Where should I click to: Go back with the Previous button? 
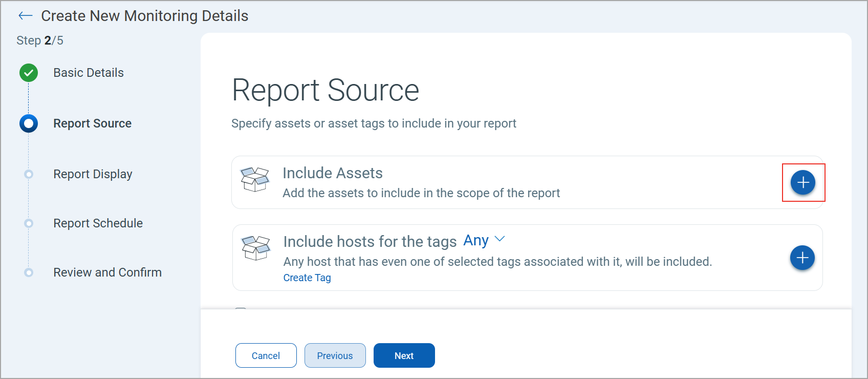(335, 355)
